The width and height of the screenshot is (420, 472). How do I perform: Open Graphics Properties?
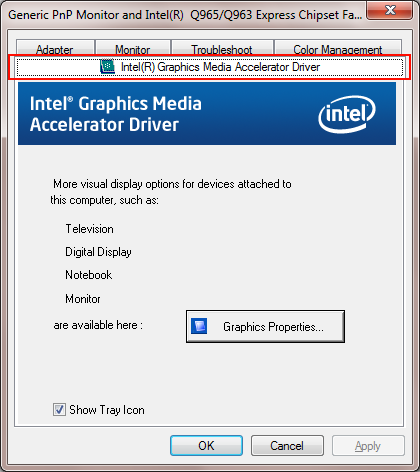pyautogui.click(x=265, y=326)
